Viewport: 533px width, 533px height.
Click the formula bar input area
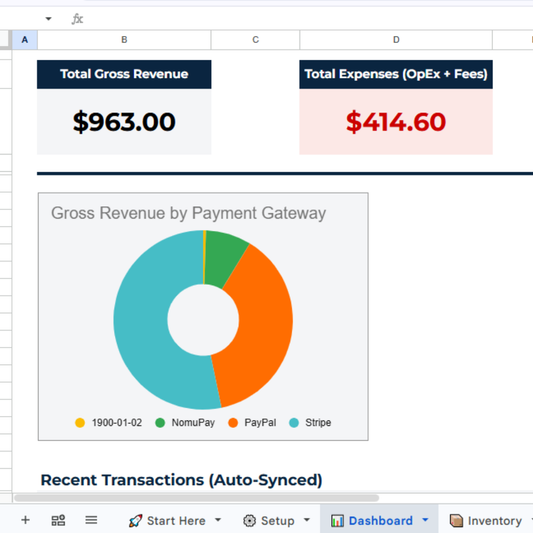(x=309, y=19)
